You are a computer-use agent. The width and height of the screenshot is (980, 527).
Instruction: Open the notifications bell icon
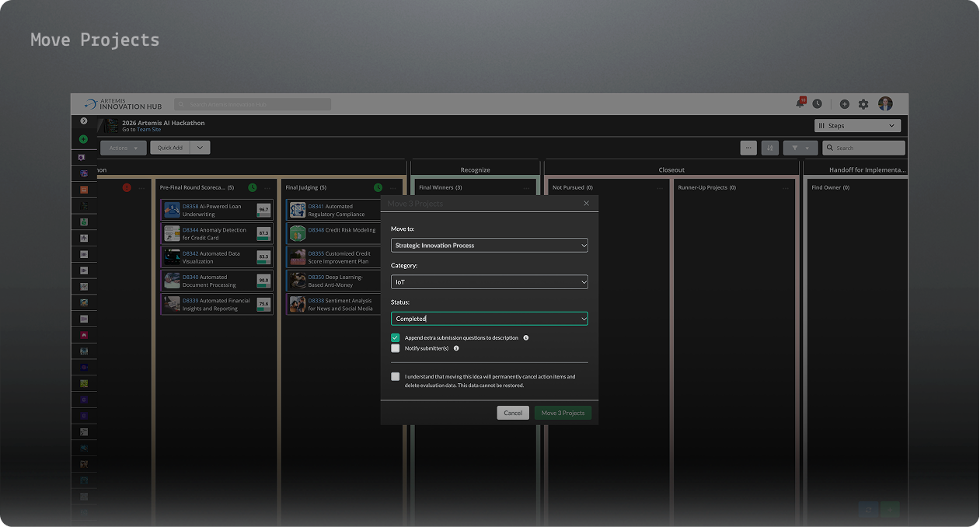800,103
